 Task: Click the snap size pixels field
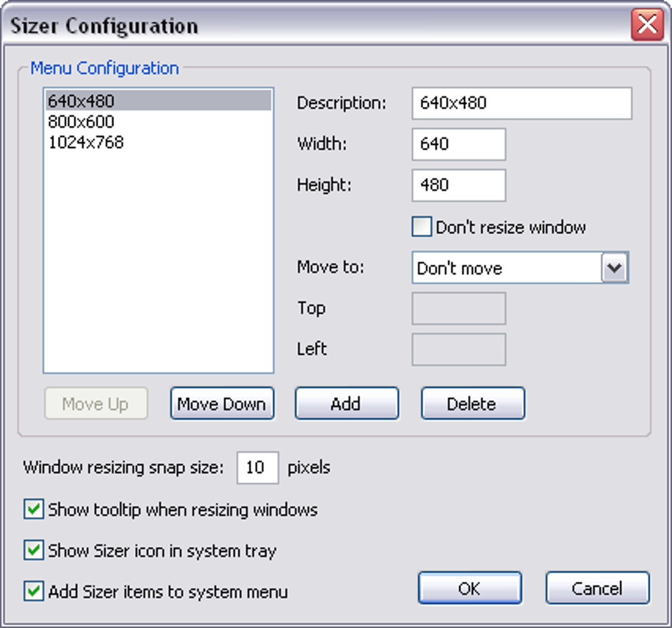(x=258, y=467)
